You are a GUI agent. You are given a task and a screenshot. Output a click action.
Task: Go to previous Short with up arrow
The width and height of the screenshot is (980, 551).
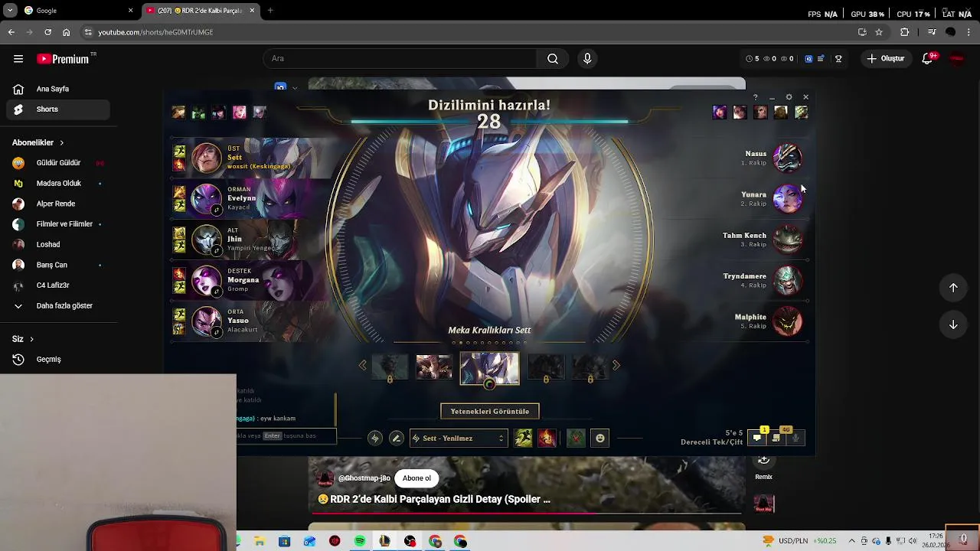pos(953,288)
